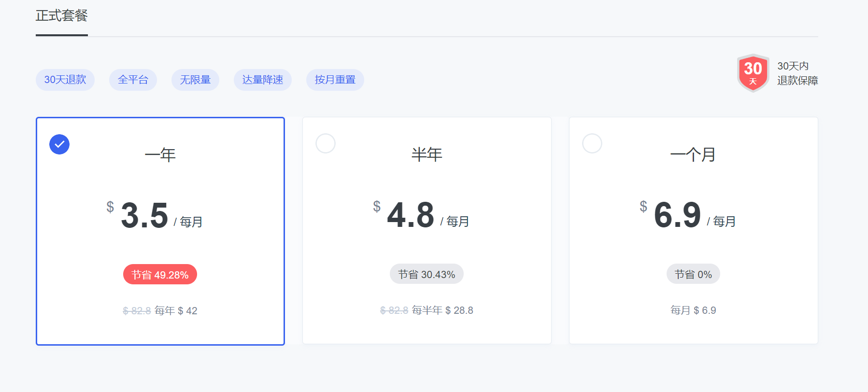
Task: Click the red 30-day shield icon
Action: click(x=753, y=73)
